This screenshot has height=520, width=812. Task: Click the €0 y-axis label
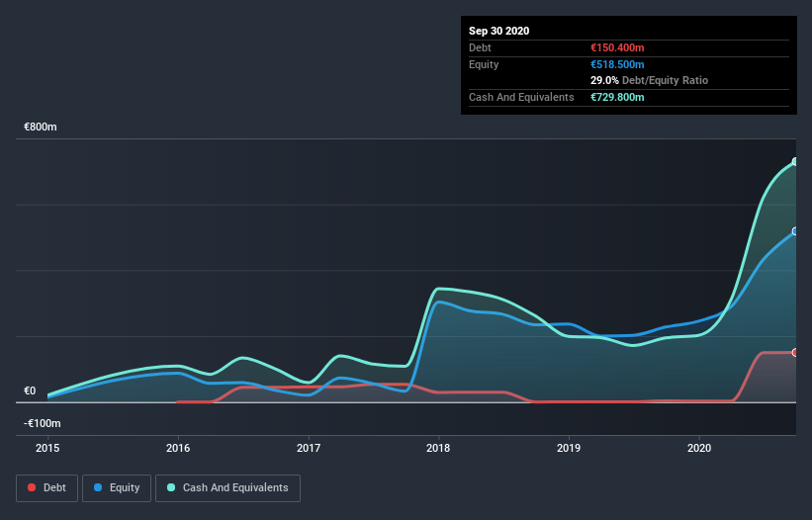click(30, 390)
